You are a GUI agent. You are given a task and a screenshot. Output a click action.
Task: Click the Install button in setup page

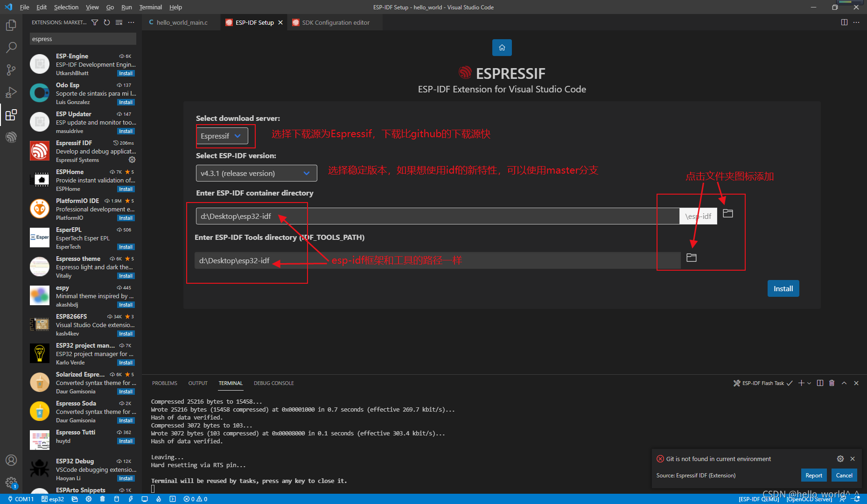783,288
